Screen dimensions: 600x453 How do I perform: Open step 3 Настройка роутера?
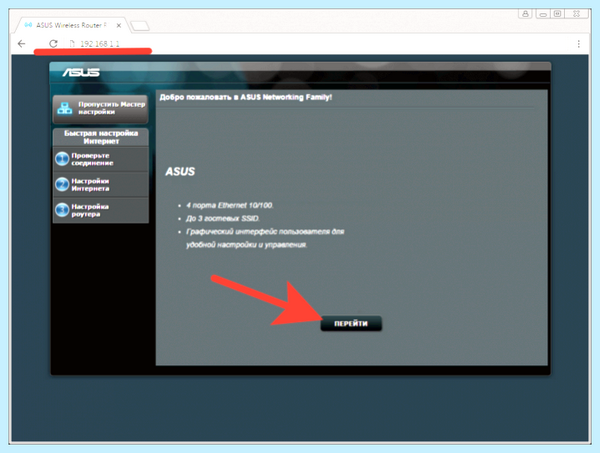point(101,210)
